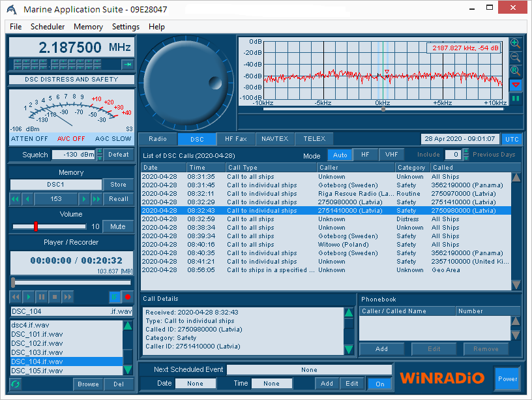The image size is (532, 400).
Task: Store the current frequency to memory
Action: point(118,185)
